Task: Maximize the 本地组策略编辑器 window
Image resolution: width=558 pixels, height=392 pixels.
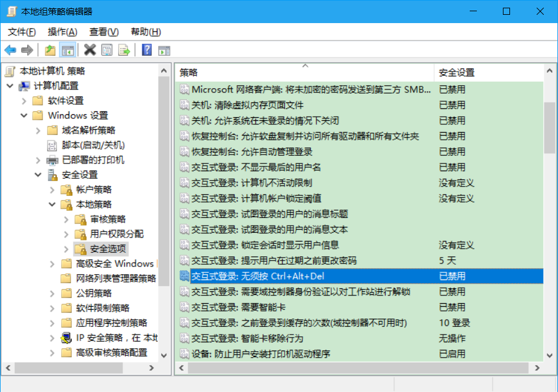Action: [x=506, y=11]
